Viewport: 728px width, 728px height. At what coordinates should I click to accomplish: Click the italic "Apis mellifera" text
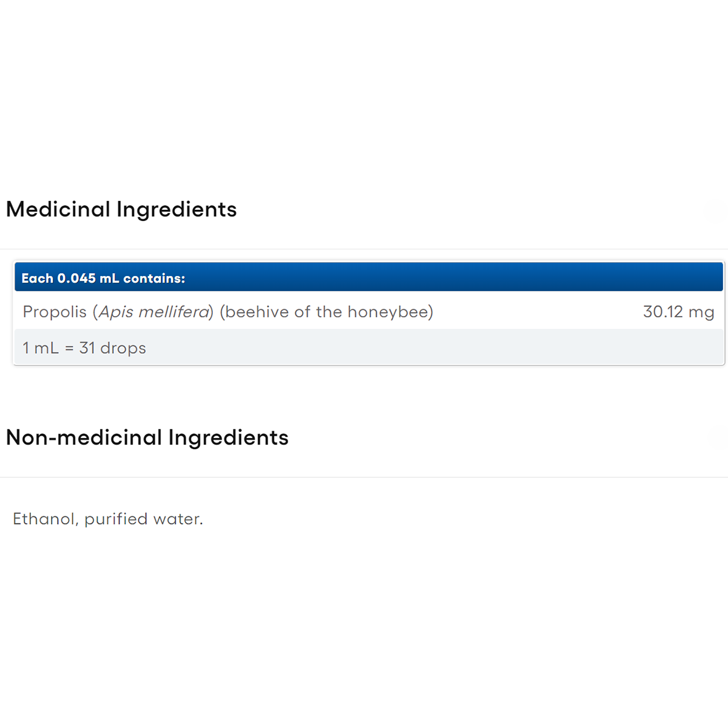click(x=154, y=312)
